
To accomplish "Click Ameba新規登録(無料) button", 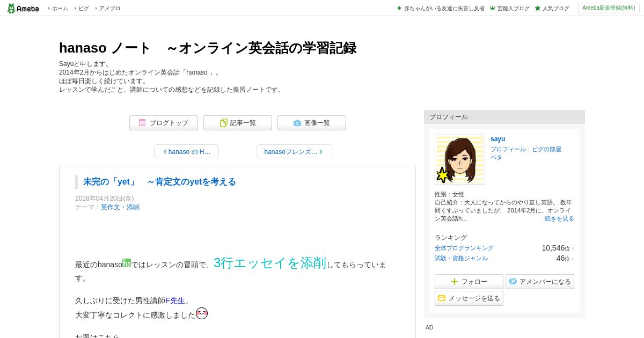I will click(x=609, y=8).
